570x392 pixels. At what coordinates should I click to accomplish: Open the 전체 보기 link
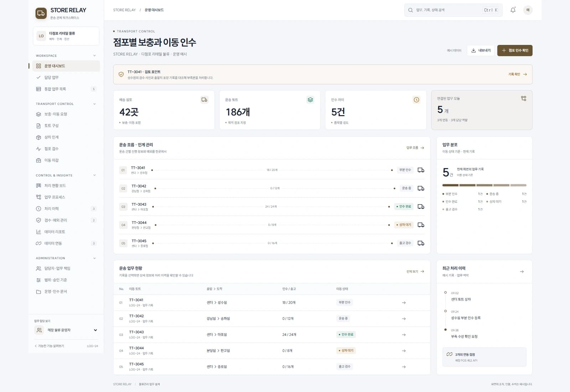[x=415, y=272]
